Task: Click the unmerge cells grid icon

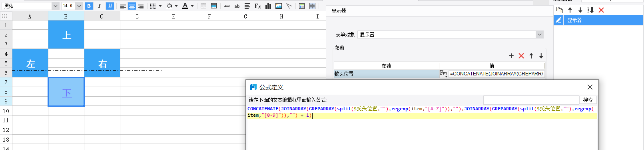Action: pyautogui.click(x=214, y=6)
